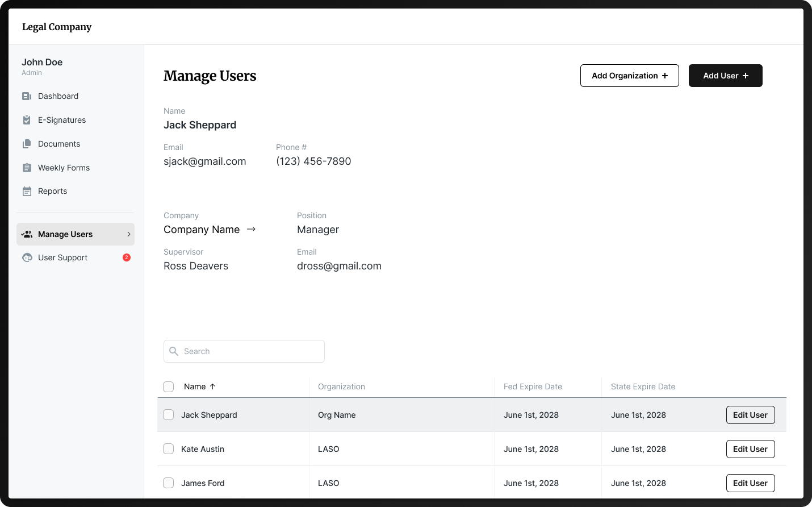This screenshot has width=812, height=507.
Task: Click the Fed Expire Date column header
Action: click(533, 387)
